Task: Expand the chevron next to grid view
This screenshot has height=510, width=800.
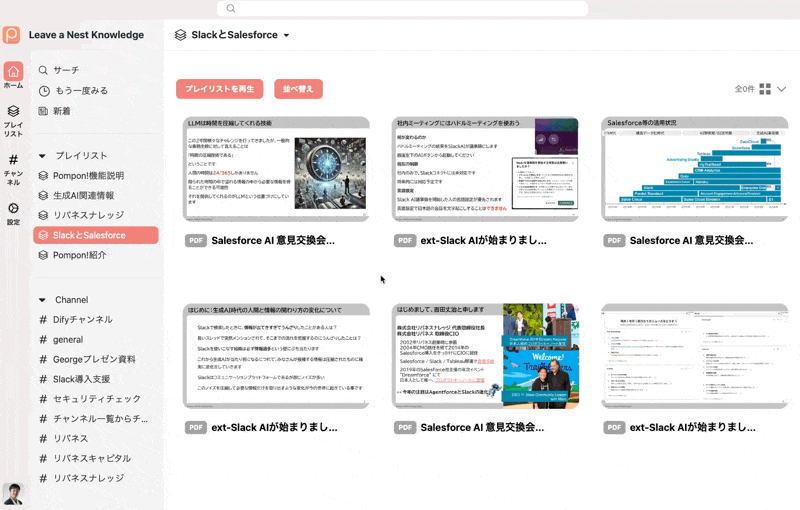Action: coord(782,89)
